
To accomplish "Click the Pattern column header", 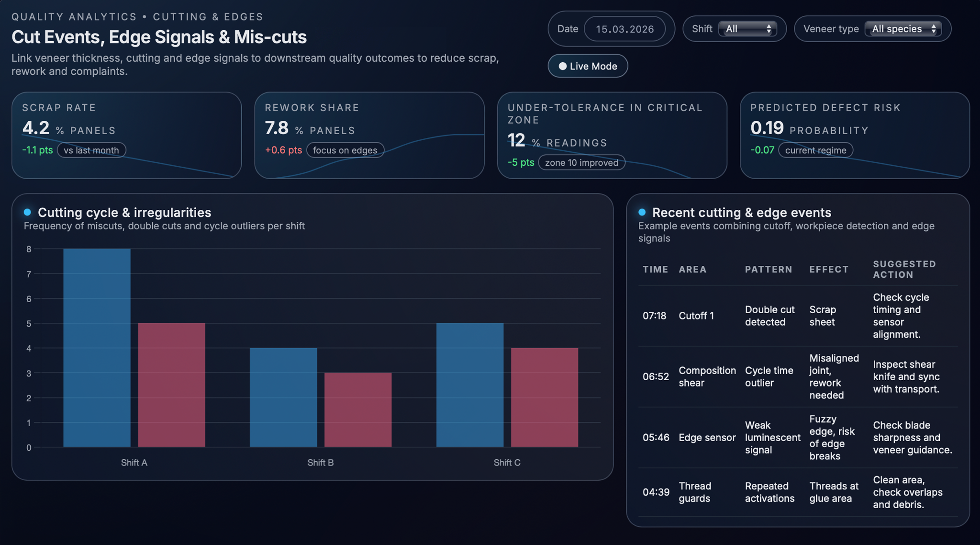I will pos(768,270).
